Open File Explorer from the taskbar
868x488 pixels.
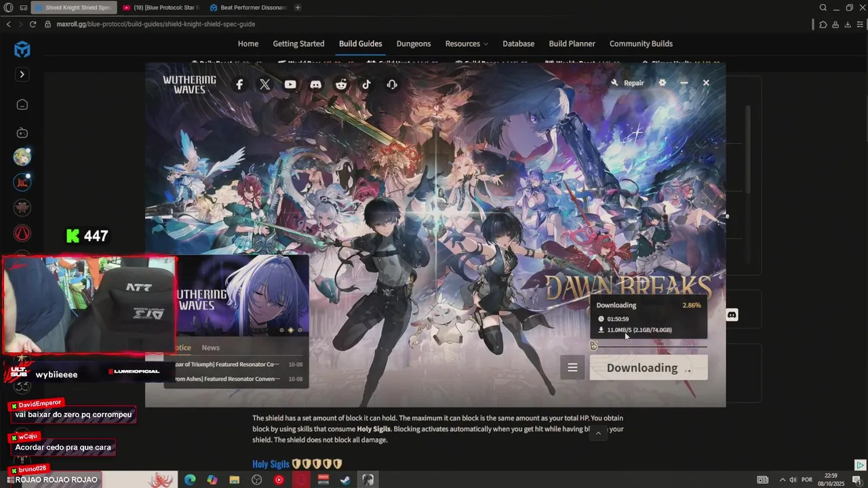[234, 480]
